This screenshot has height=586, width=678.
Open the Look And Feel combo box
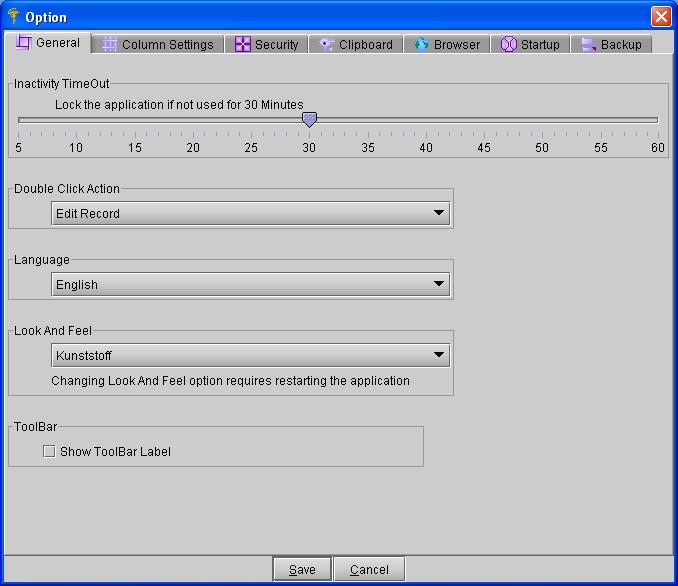[250, 355]
